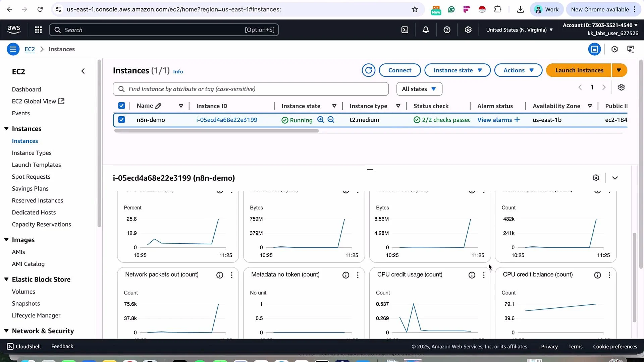This screenshot has width=644, height=362.
Task: Open Instance Types in sidebar
Action: pyautogui.click(x=32, y=153)
